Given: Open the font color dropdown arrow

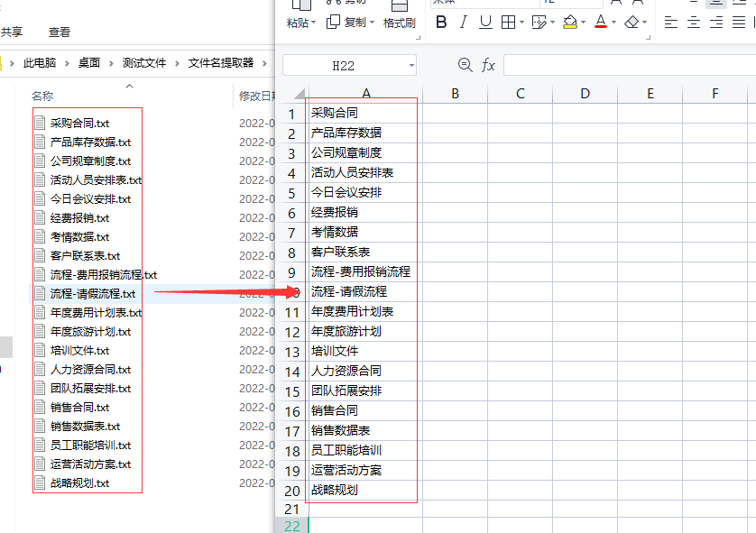Looking at the screenshot, I should tap(613, 23).
